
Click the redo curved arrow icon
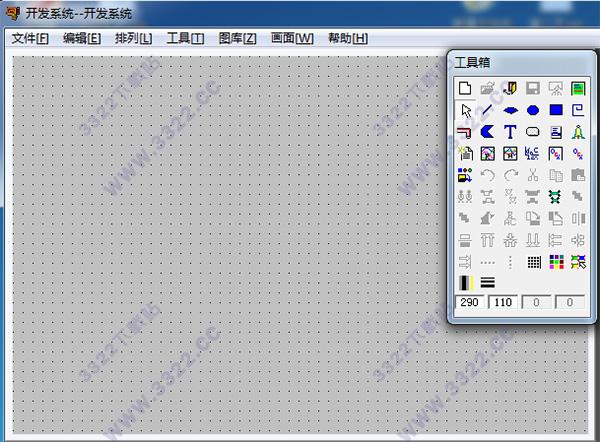(x=510, y=175)
